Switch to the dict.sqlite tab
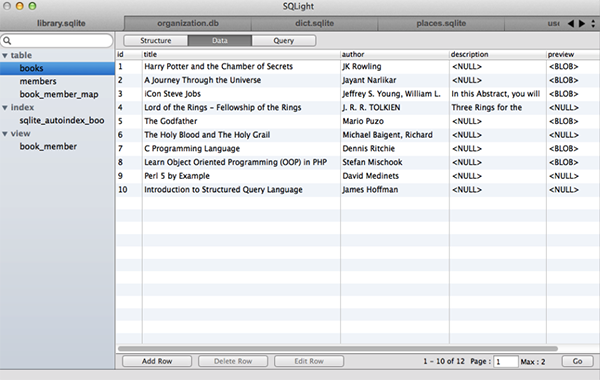The width and height of the screenshot is (600, 380). pyautogui.click(x=315, y=23)
